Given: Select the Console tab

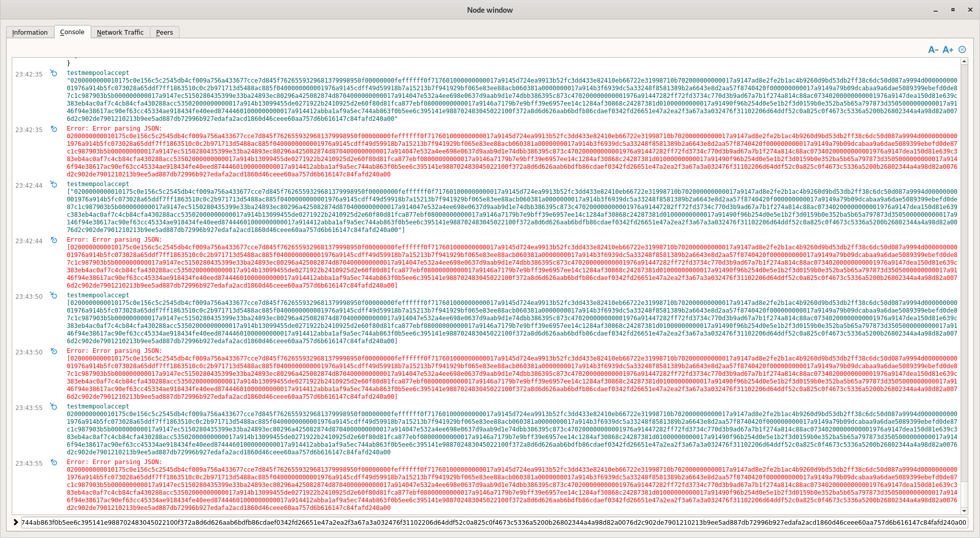Looking at the screenshot, I should (x=72, y=32).
